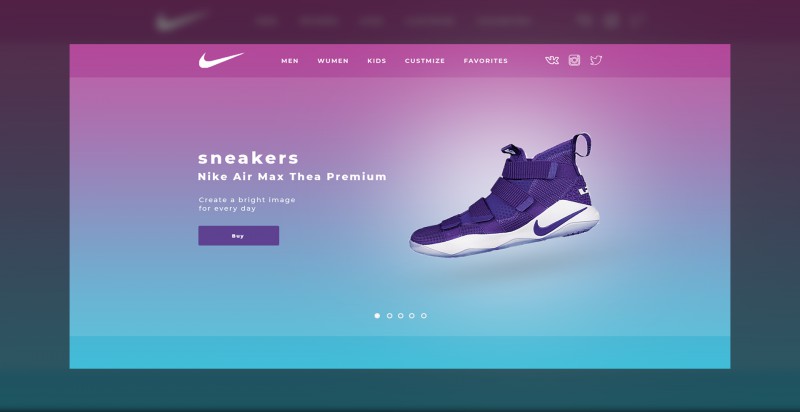
Task: Click the purple Buy button
Action: [239, 236]
